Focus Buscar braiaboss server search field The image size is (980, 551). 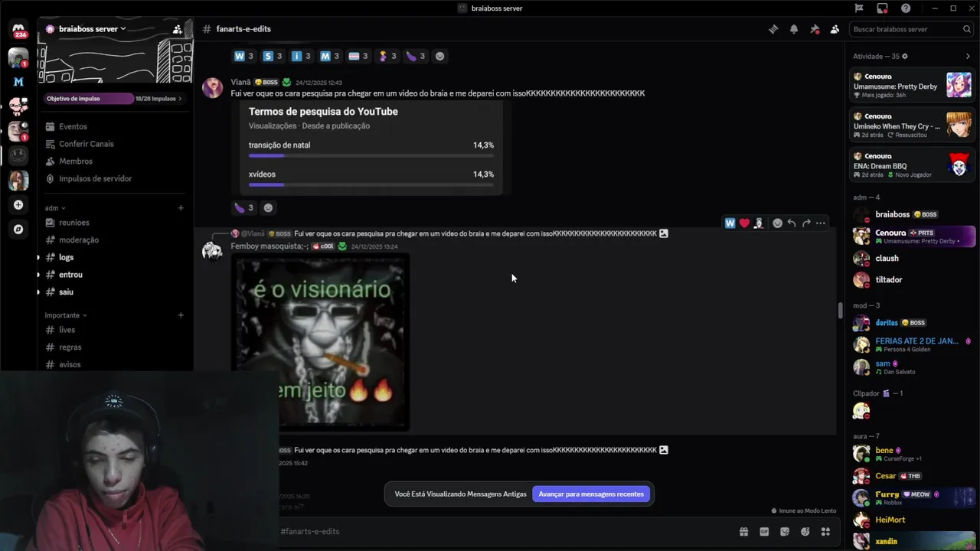pyautogui.click(x=911, y=29)
